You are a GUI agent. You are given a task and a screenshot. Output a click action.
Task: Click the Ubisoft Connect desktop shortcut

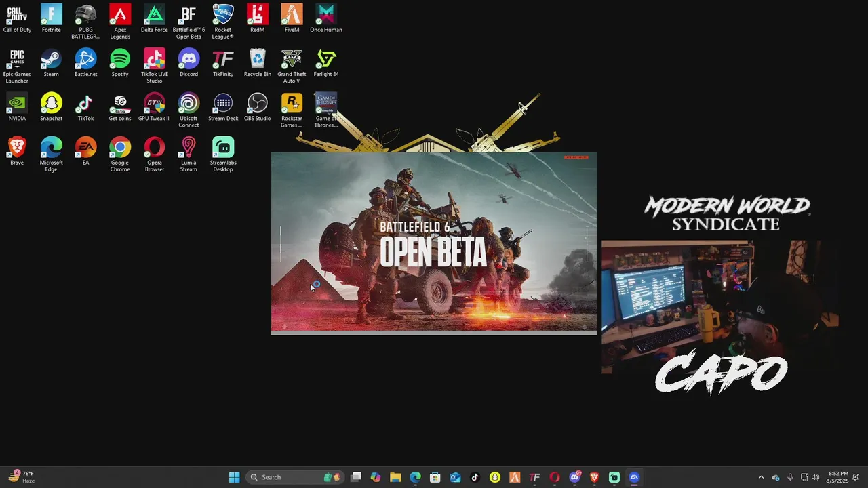tap(189, 110)
